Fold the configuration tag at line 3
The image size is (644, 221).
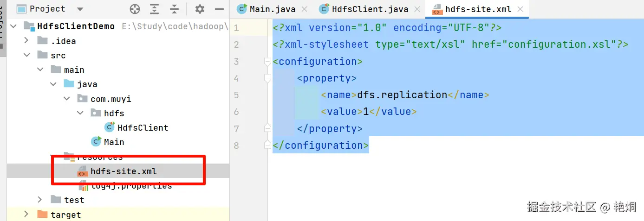[267, 61]
